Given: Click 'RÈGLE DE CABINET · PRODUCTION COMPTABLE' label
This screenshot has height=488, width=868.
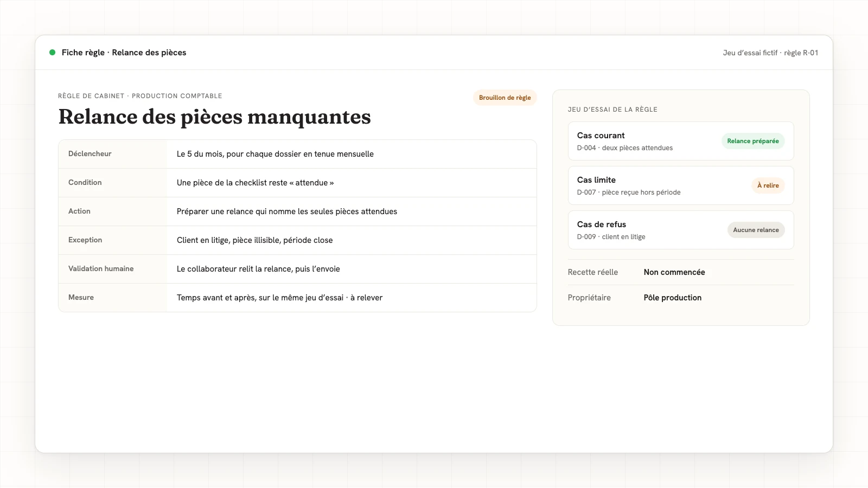Looking at the screenshot, I should tap(140, 96).
